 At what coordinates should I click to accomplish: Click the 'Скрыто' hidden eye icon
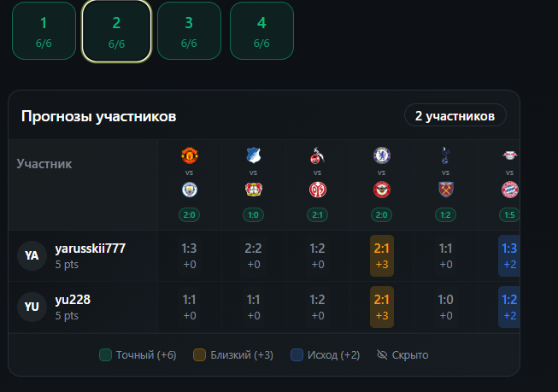pyautogui.click(x=382, y=354)
